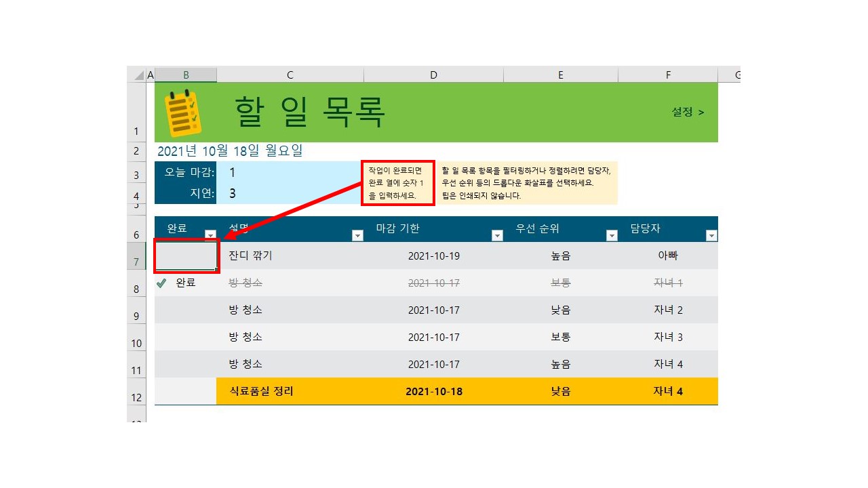Select column B header
The image size is (868, 488).
tap(186, 75)
